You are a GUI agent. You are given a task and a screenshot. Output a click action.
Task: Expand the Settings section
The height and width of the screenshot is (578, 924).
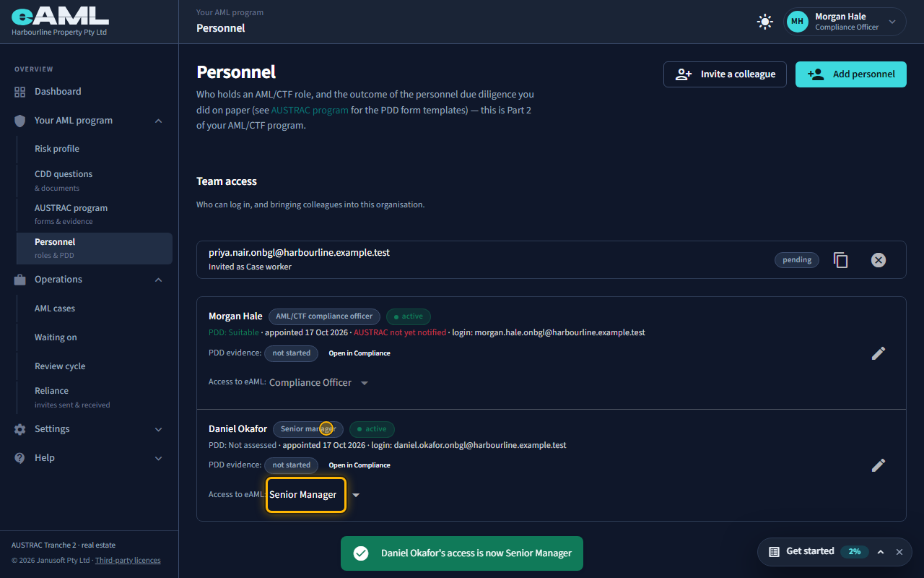(159, 429)
